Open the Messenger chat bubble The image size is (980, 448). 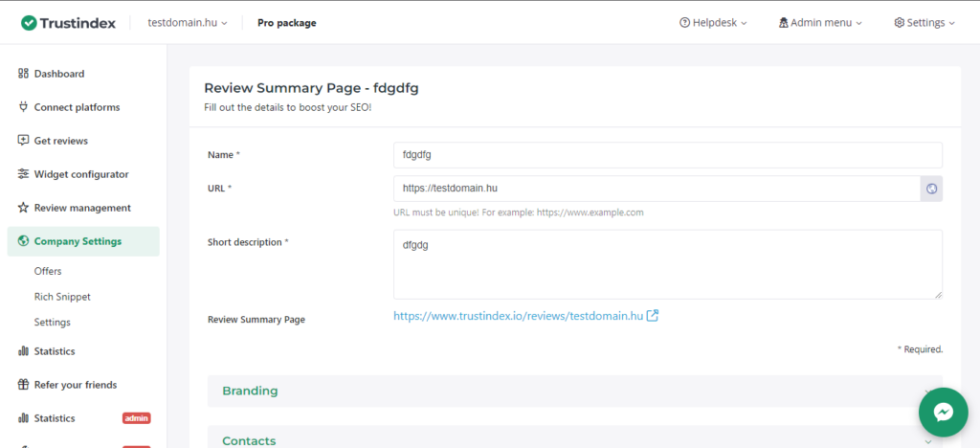[942, 412]
